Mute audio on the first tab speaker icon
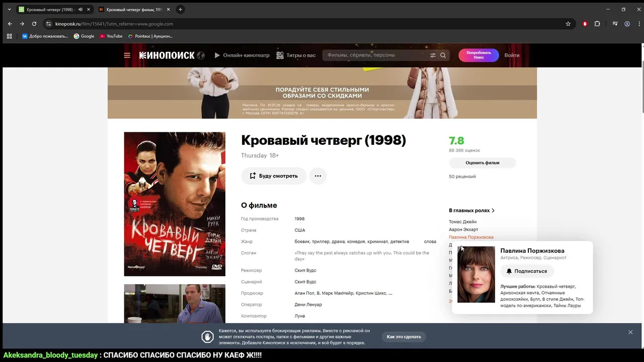The width and height of the screenshot is (644, 362). (80, 10)
